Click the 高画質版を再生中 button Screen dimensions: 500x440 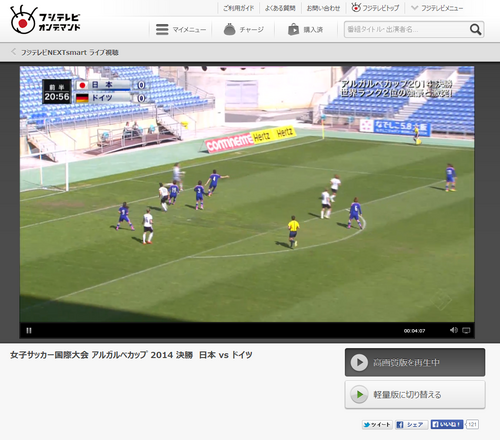[415, 362]
